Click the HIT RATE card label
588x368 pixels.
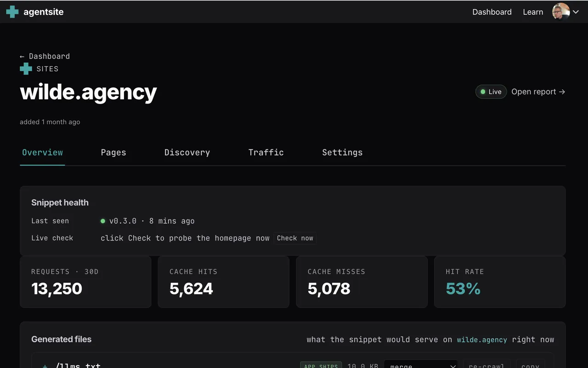click(x=465, y=271)
